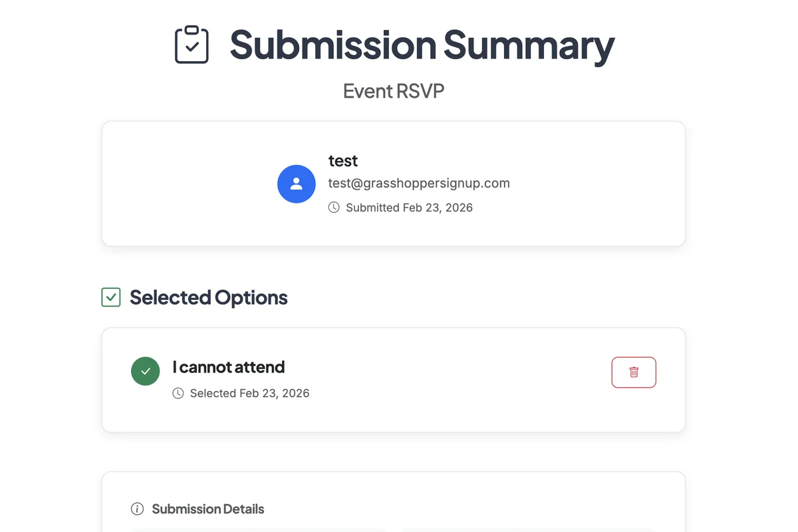
Task: Select the "I cannot attend" option label
Action: pyautogui.click(x=229, y=367)
